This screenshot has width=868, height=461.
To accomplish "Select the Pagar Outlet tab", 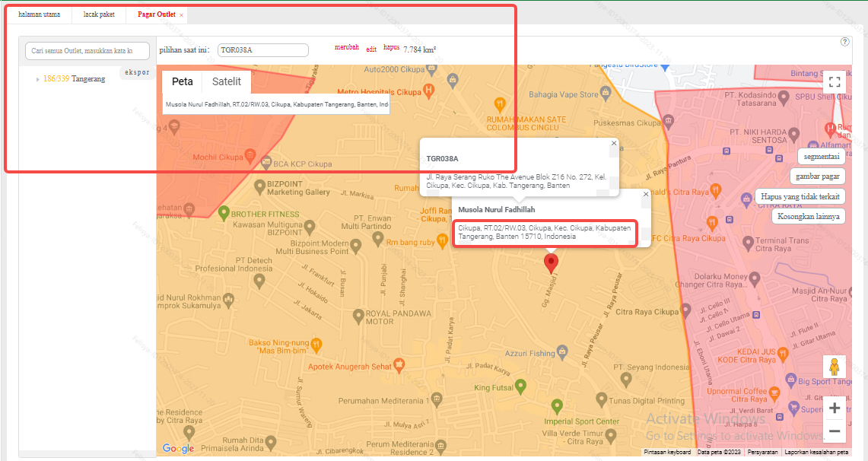I will pos(156,14).
